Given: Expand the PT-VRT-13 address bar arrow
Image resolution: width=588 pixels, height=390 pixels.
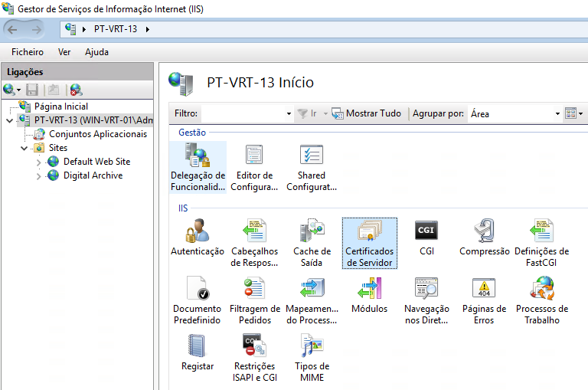Looking at the screenshot, I should (x=148, y=29).
